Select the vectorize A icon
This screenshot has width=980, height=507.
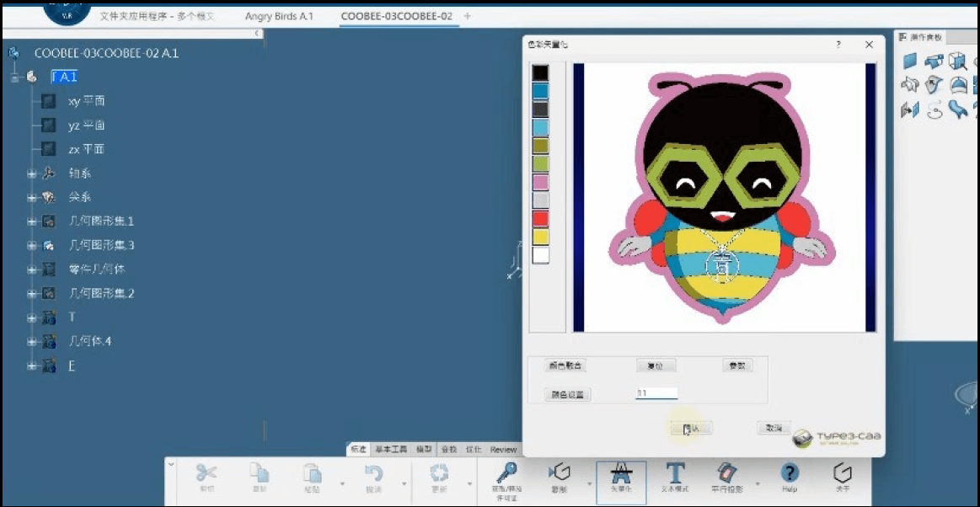(x=621, y=472)
